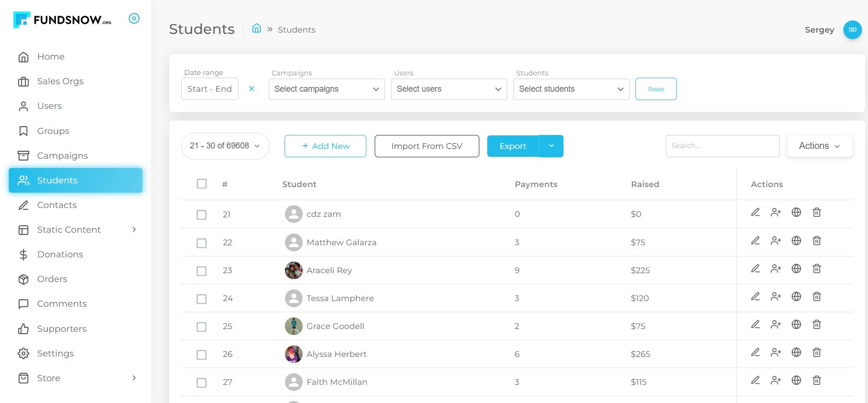Open Campaigns from the sidebar
Screen dimensions: 868x403
[x=62, y=156]
